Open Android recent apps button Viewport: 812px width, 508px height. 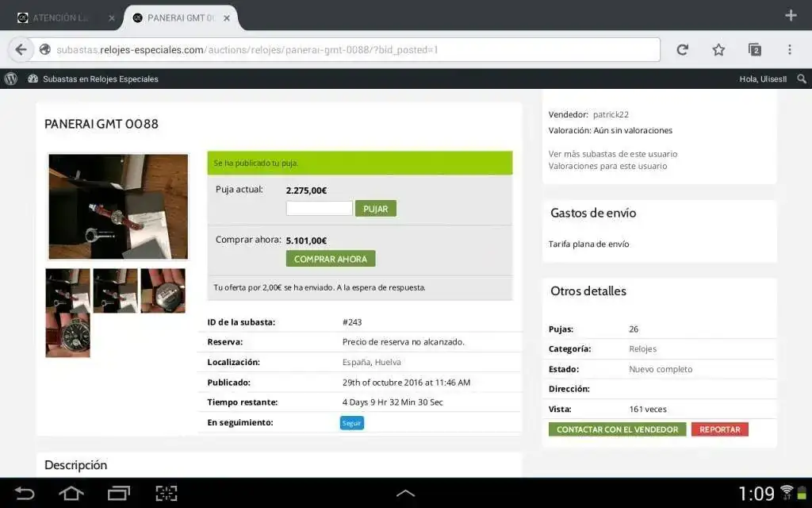tap(119, 493)
